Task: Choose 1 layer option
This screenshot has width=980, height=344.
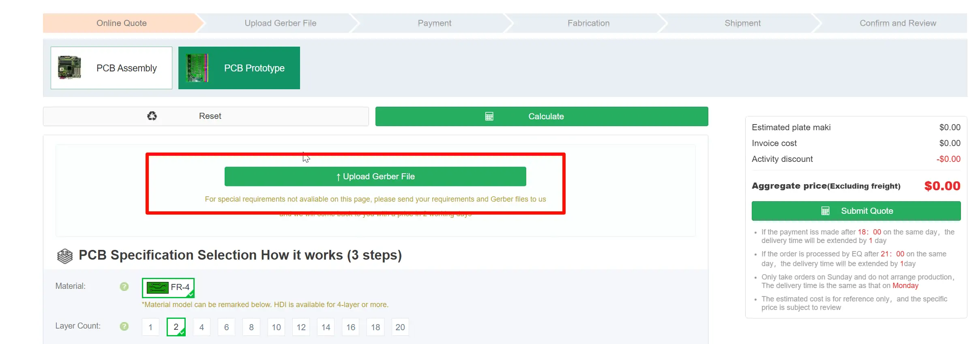Action: tap(150, 327)
